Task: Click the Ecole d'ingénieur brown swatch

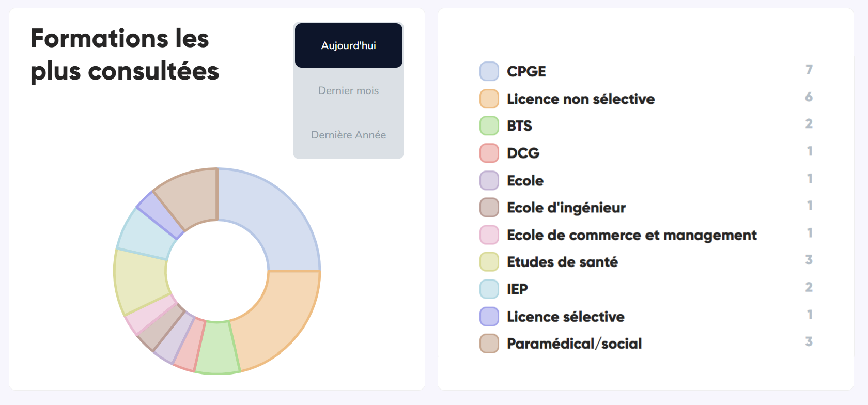Action: click(489, 207)
